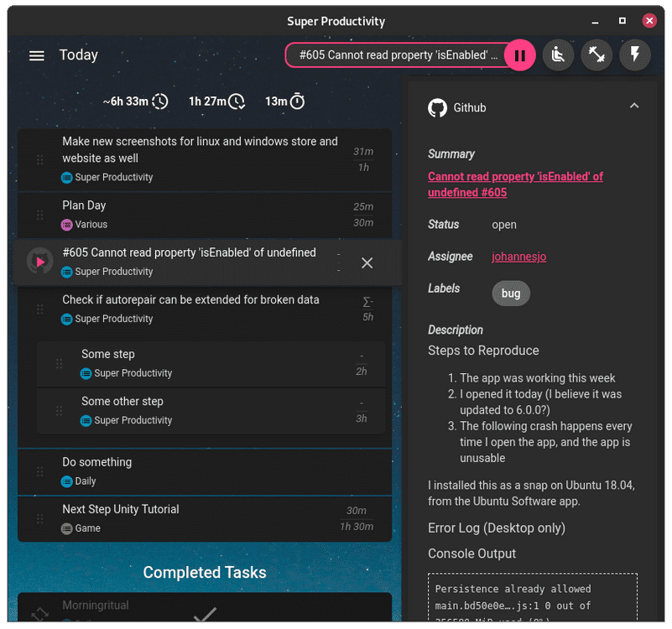Viewport: 672px width, 629px height.
Task: Click the estimated remaining time clock icon
Action: pos(159,101)
